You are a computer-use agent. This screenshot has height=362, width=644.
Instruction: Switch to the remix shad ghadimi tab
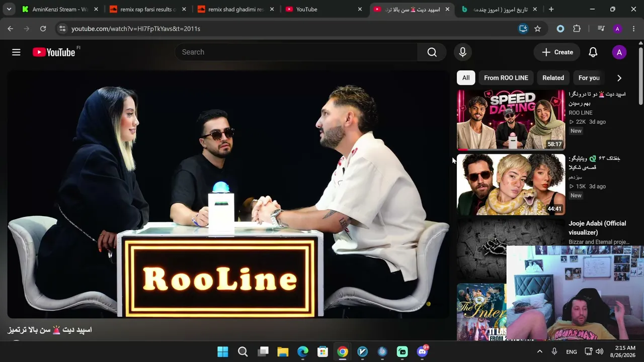pos(235,9)
